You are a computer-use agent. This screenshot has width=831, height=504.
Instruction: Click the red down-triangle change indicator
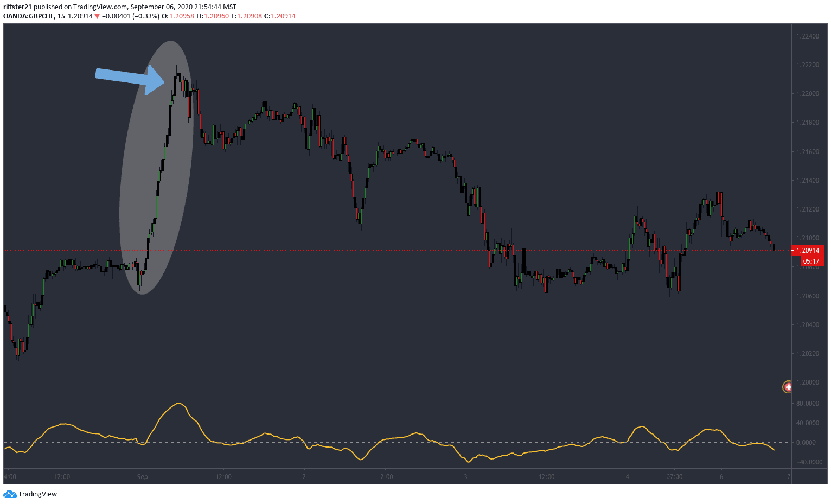click(97, 16)
